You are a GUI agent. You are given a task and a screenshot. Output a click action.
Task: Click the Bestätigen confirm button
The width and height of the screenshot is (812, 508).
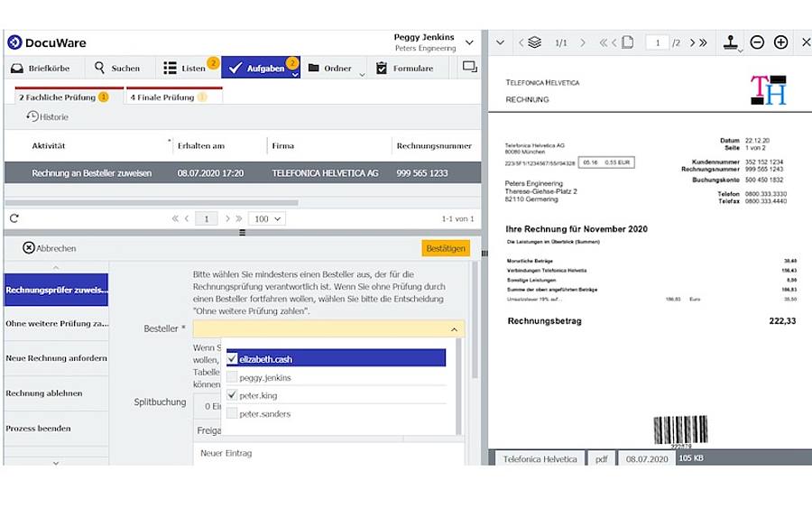coord(446,248)
